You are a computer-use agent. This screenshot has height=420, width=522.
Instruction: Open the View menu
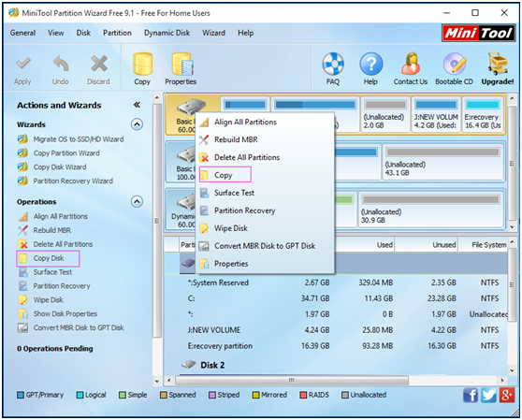tap(55, 33)
